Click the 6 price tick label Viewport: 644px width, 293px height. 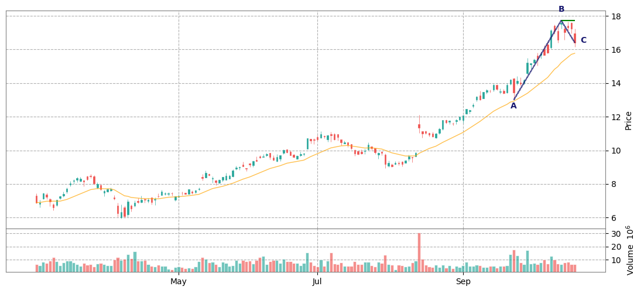[x=613, y=218]
